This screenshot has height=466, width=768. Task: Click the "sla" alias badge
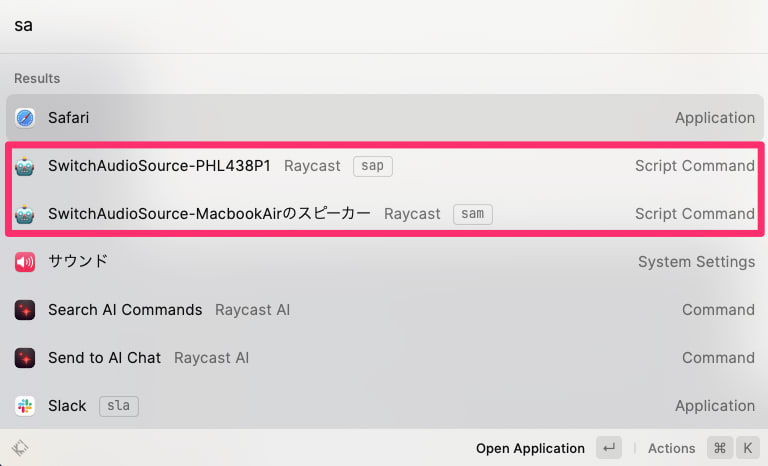119,406
